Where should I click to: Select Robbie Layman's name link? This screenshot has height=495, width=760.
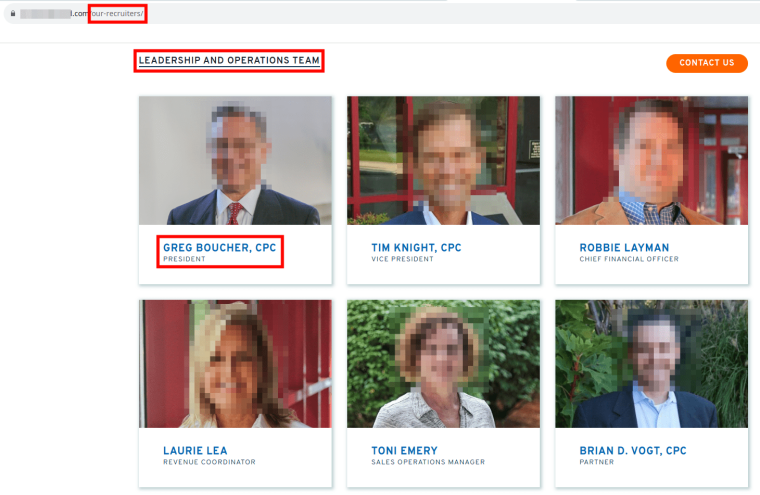[624, 248]
